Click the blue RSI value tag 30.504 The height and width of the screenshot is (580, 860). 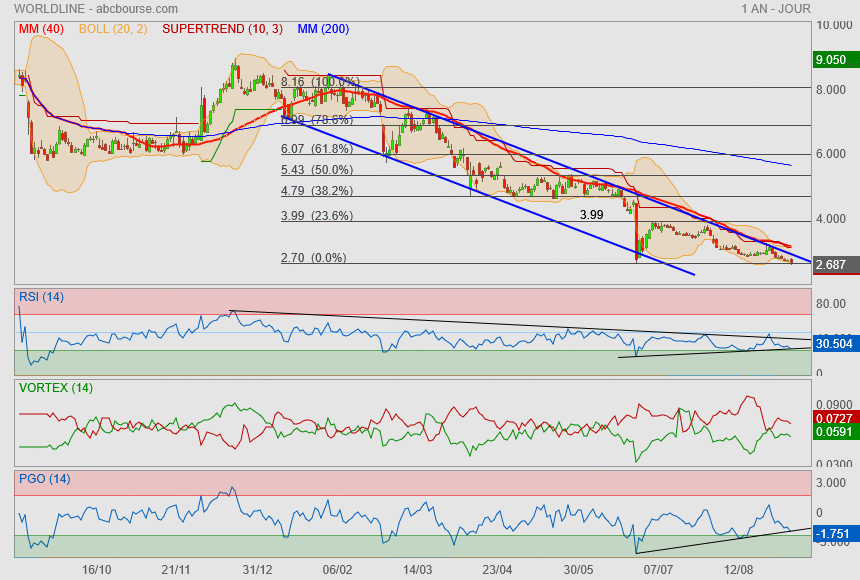[834, 343]
